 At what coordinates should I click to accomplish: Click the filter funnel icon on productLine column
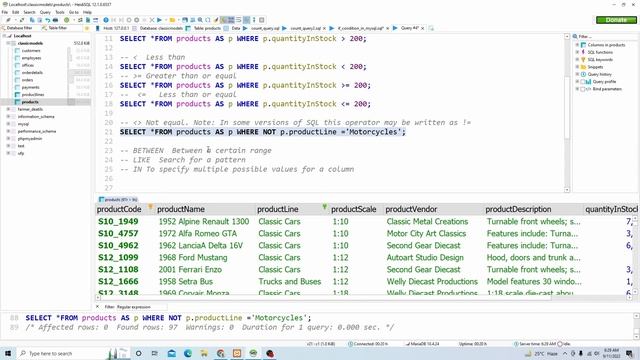pyautogui.click(x=324, y=207)
